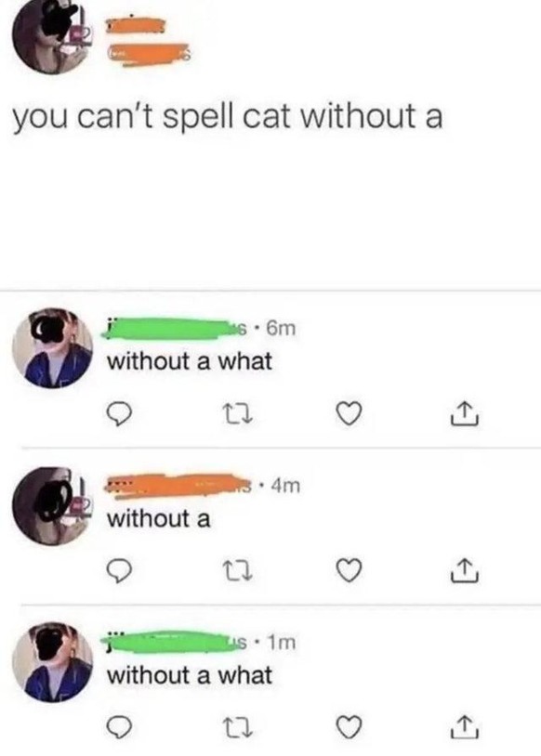Share the 6m 'without a what' reply
The height and width of the screenshot is (756, 541).
click(x=465, y=413)
